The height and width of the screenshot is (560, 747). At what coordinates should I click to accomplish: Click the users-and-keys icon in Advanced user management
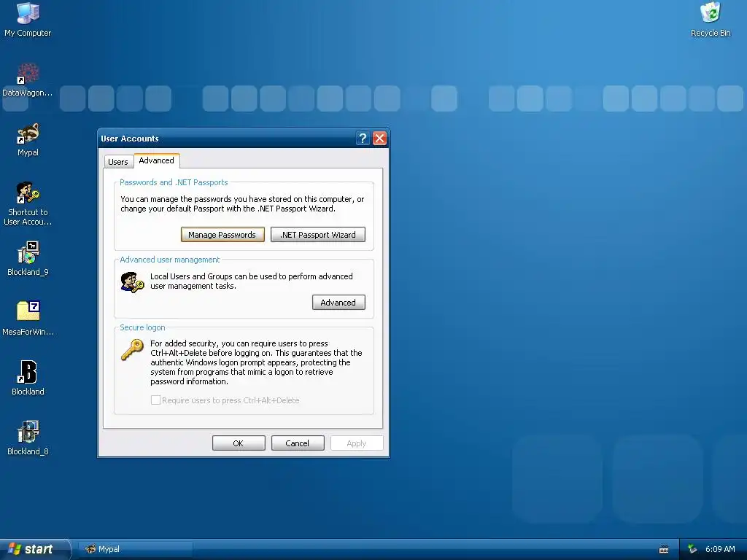[x=132, y=282]
